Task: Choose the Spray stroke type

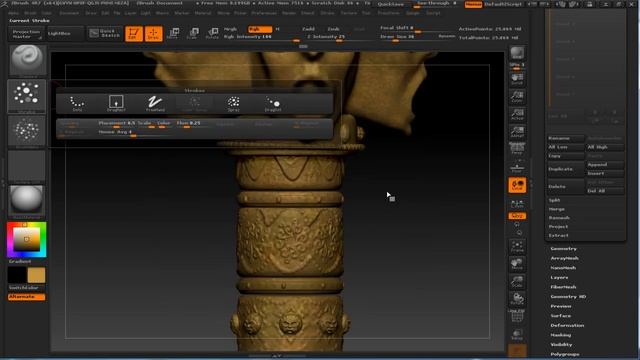Action: pyautogui.click(x=233, y=103)
